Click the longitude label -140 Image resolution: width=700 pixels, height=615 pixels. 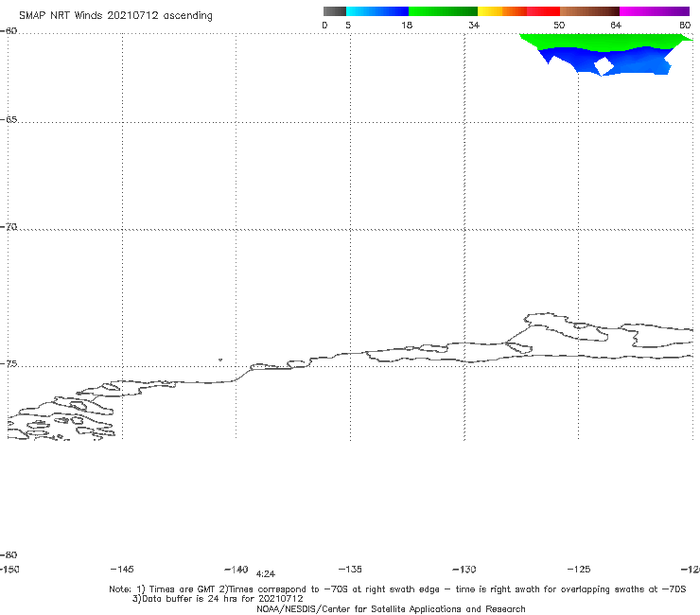tap(236, 569)
